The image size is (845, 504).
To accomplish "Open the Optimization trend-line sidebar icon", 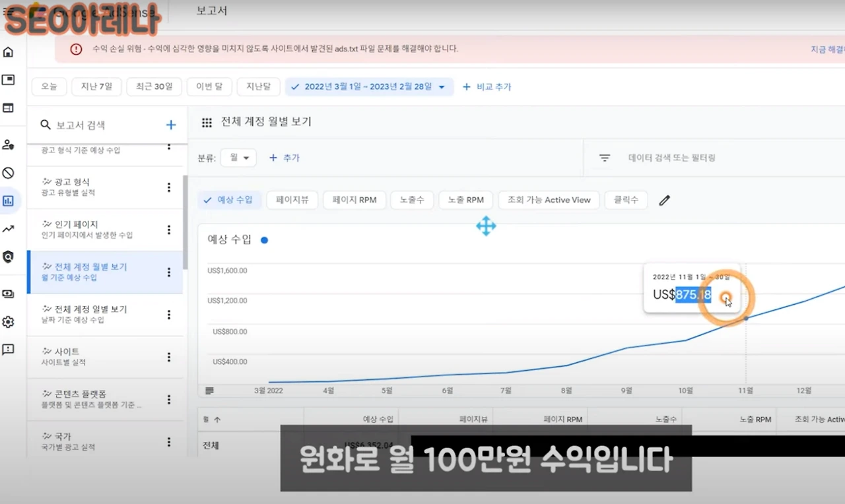I will pyautogui.click(x=9, y=229).
